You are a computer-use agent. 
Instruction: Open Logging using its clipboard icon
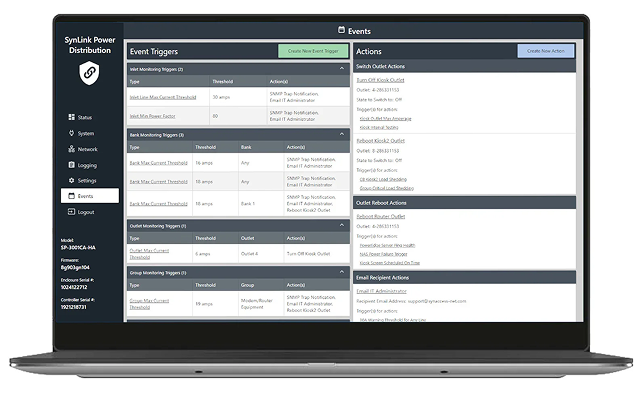tap(72, 165)
